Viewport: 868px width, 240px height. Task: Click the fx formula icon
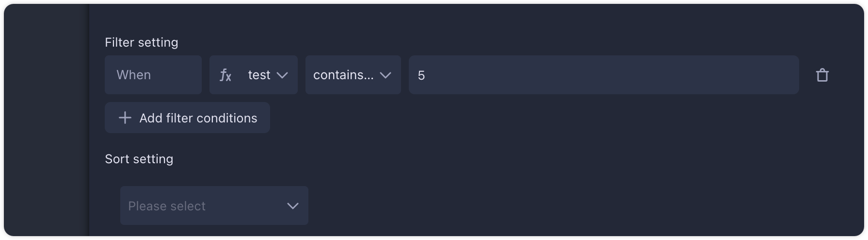(x=225, y=75)
